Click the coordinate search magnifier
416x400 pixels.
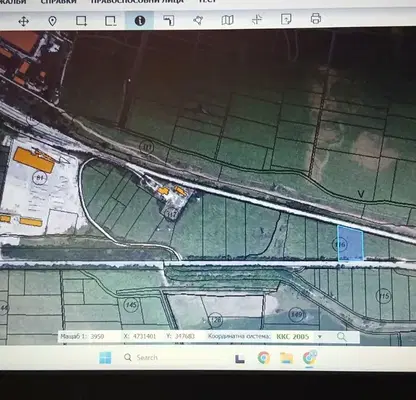(341, 337)
